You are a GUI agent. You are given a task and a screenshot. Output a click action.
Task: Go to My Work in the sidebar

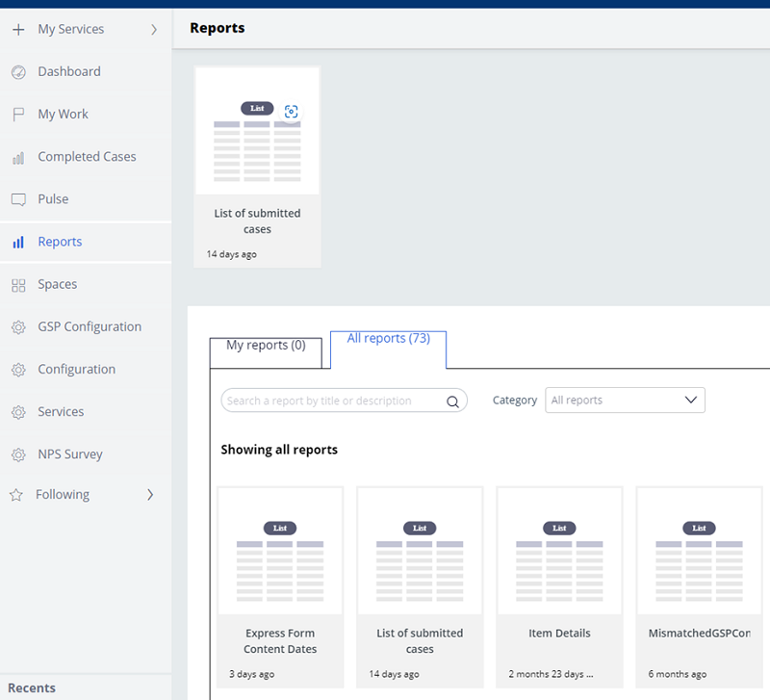tap(86, 115)
